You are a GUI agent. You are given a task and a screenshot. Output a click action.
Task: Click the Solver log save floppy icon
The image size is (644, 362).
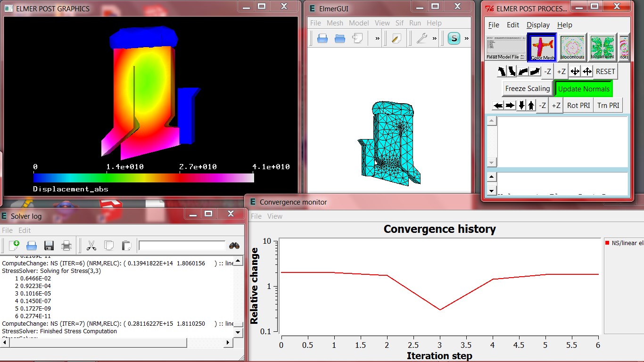49,245
